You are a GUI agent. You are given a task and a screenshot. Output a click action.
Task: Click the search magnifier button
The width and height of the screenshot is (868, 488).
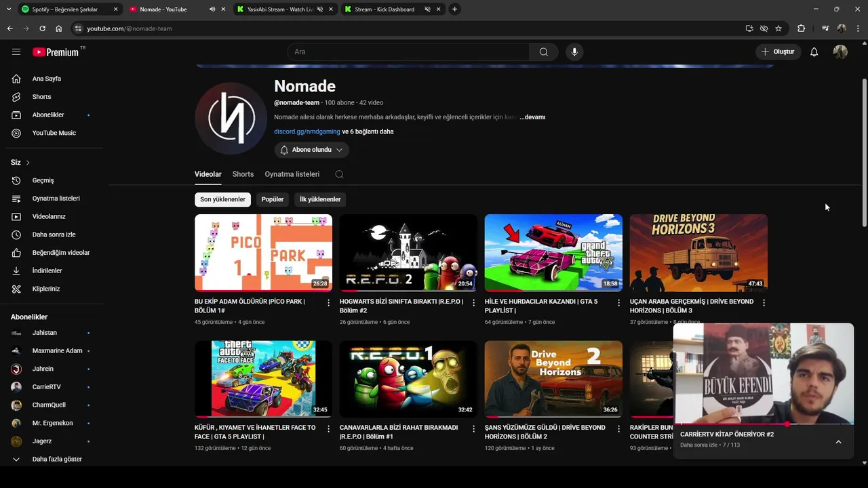(543, 52)
